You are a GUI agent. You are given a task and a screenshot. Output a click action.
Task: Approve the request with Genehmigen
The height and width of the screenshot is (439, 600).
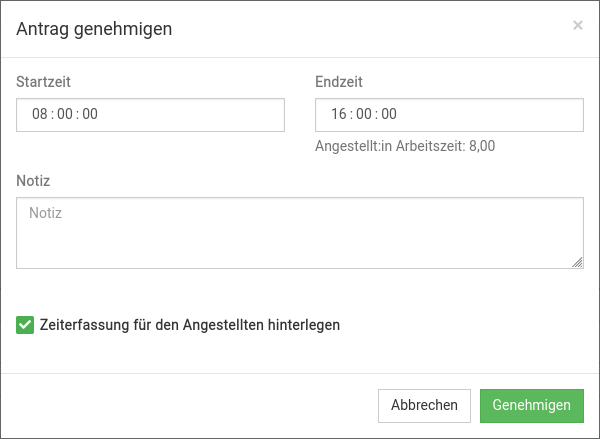click(x=531, y=405)
